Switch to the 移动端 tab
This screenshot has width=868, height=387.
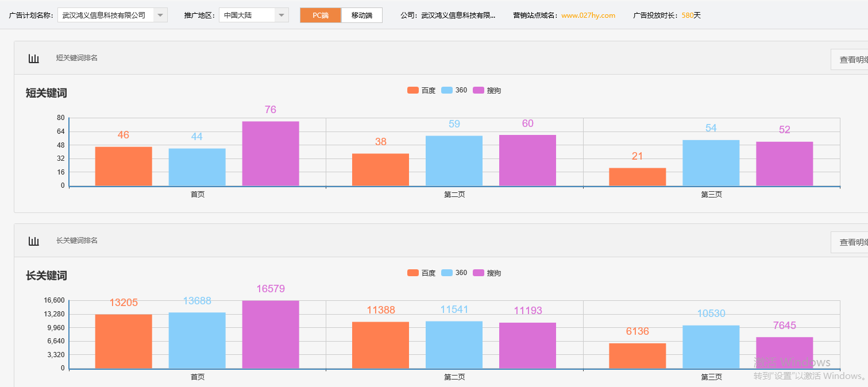[362, 16]
